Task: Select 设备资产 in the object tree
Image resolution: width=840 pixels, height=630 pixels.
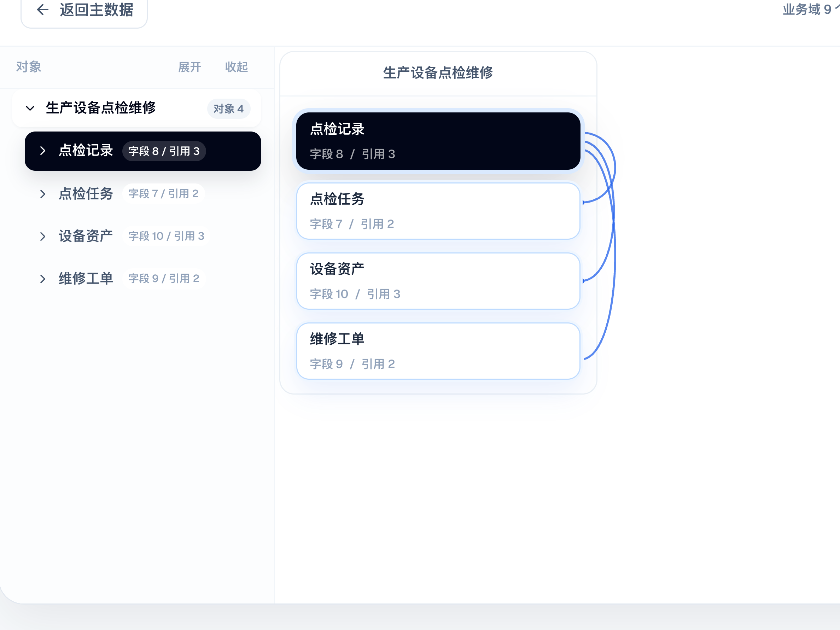Action: (143, 236)
